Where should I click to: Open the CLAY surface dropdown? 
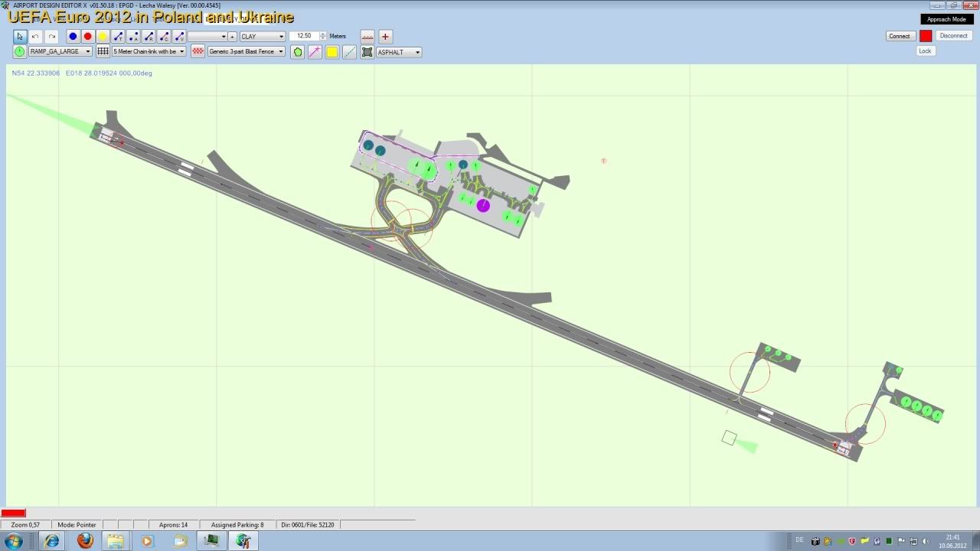pyautogui.click(x=262, y=36)
